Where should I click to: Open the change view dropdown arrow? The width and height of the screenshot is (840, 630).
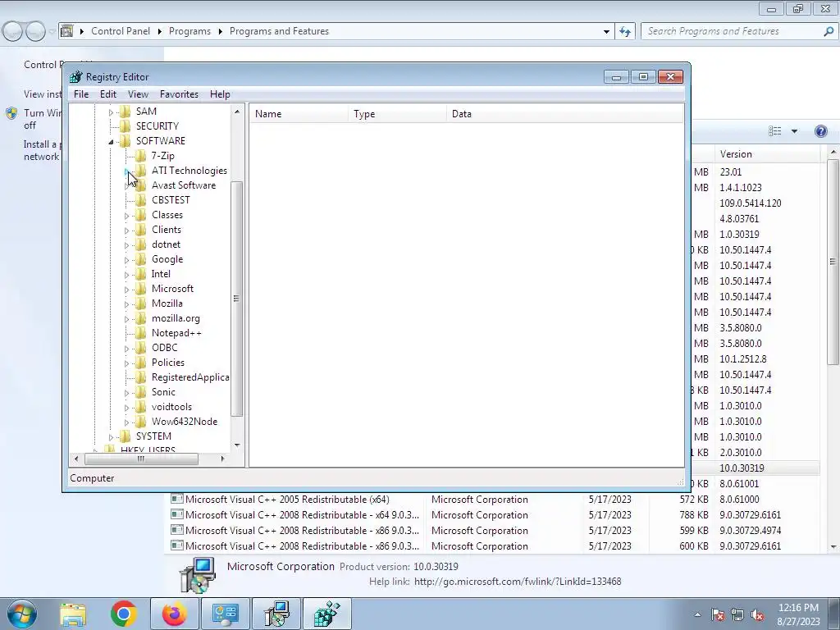click(x=794, y=131)
